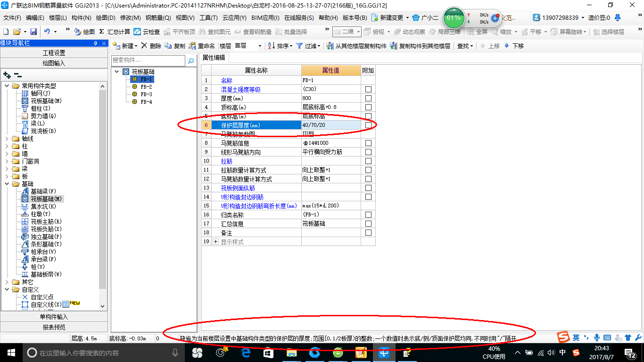
Task: Open 钢筋量(Q) menu
Action: (x=158, y=17)
